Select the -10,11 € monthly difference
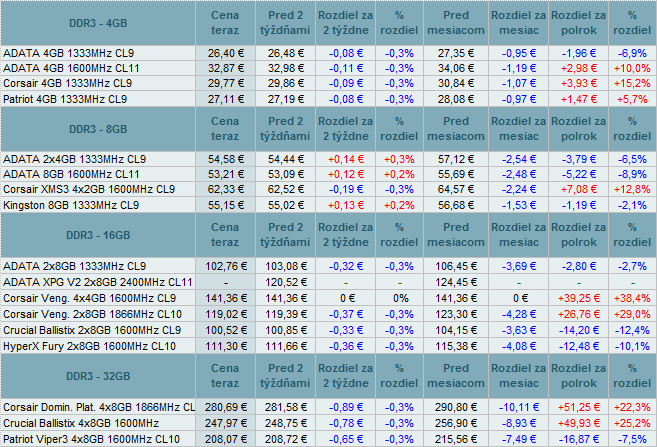The height and width of the screenshot is (447, 657). (519, 407)
